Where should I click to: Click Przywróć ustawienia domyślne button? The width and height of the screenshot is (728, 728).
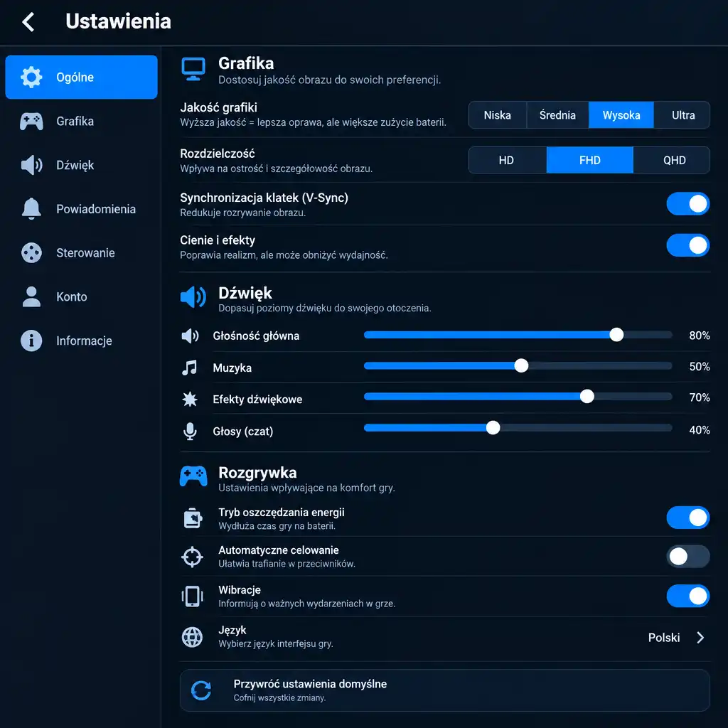tap(445, 690)
